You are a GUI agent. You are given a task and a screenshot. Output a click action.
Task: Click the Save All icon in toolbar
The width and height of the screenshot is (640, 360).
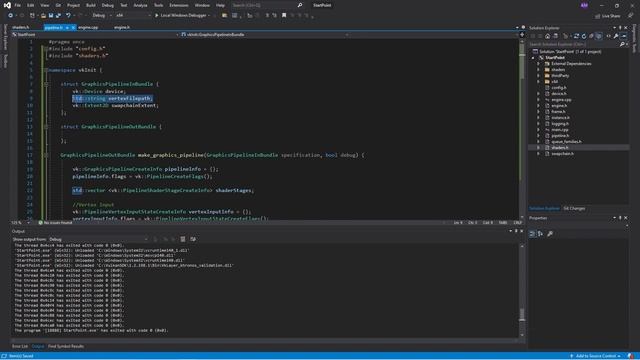pyautogui.click(x=58, y=16)
